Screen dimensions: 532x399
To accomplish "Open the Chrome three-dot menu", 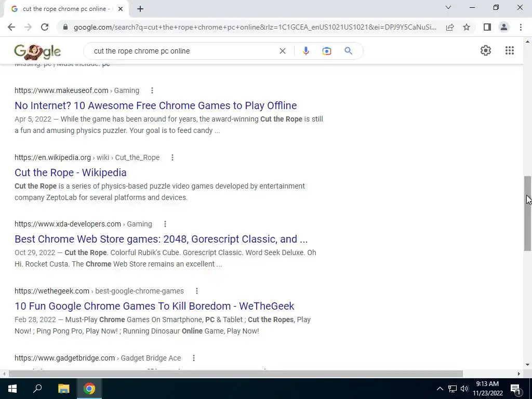I will point(521,27).
